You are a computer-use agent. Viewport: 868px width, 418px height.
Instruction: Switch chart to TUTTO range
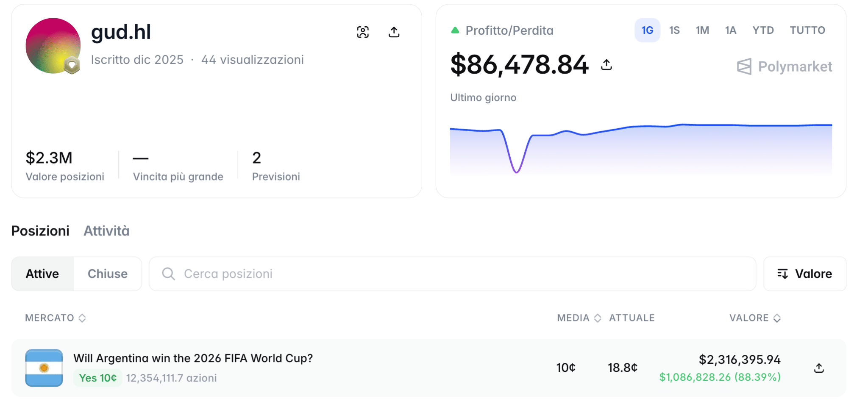click(807, 30)
